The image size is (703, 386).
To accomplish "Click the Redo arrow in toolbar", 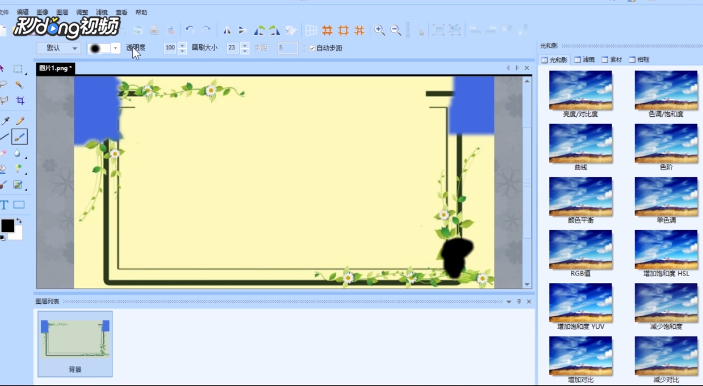I will click(x=206, y=30).
